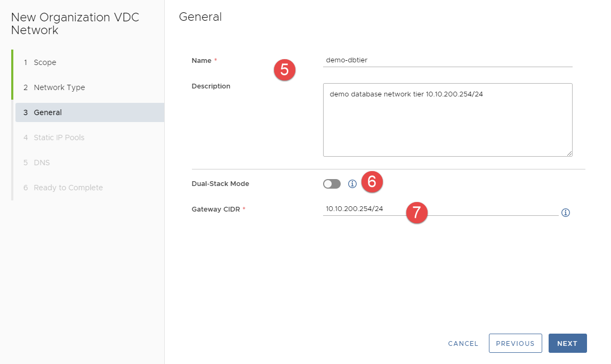Image resolution: width=611 pixels, height=364 pixels.
Task: Click the Dual-Stack Mode label text
Action: (220, 184)
